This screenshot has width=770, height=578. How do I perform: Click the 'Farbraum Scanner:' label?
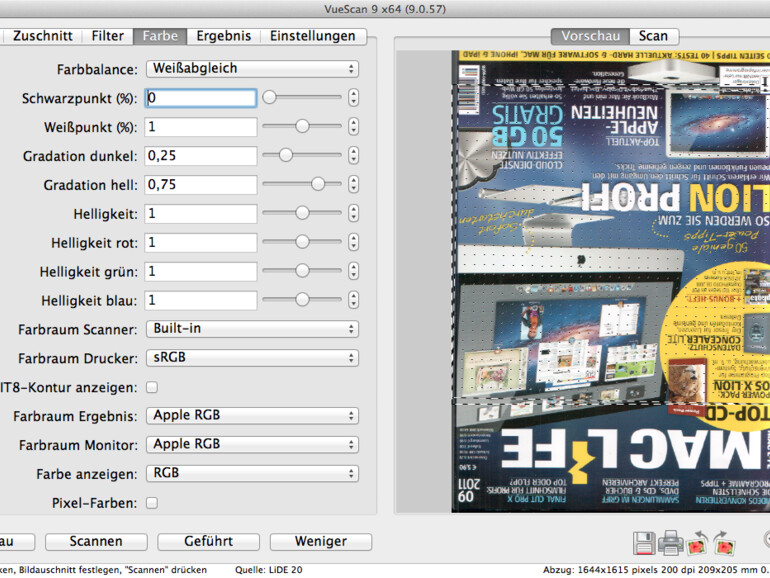pyautogui.click(x=78, y=330)
